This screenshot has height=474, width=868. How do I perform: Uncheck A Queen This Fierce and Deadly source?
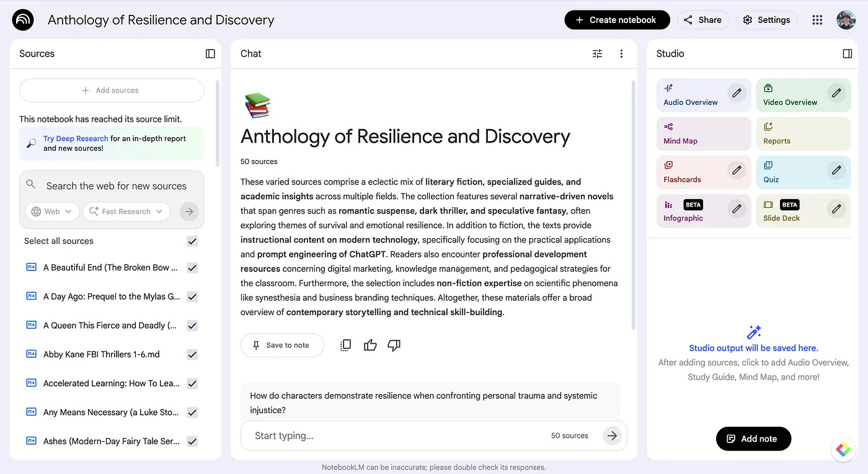[192, 325]
